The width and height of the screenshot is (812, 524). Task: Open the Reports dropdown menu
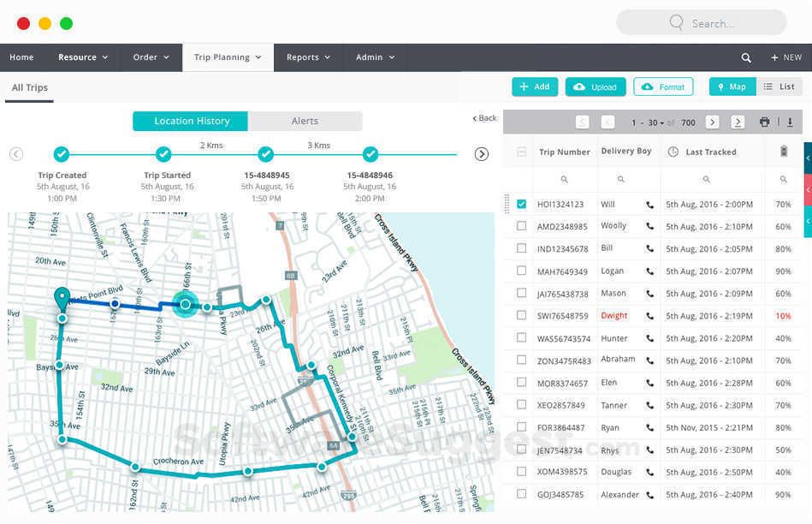pos(308,57)
